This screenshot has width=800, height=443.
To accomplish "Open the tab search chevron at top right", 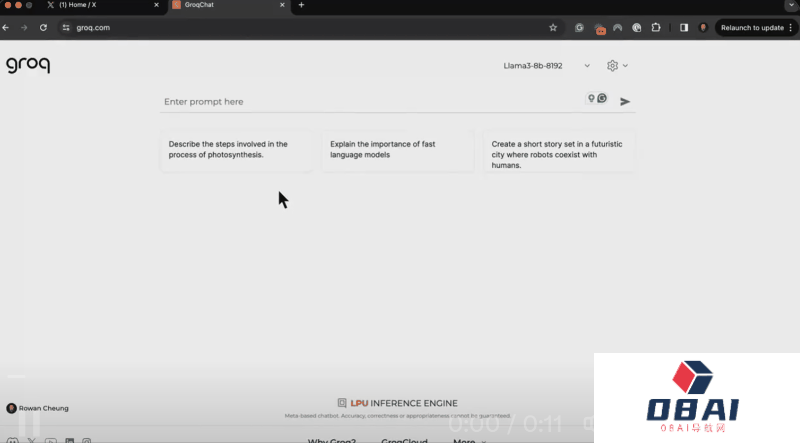I will pos(790,5).
